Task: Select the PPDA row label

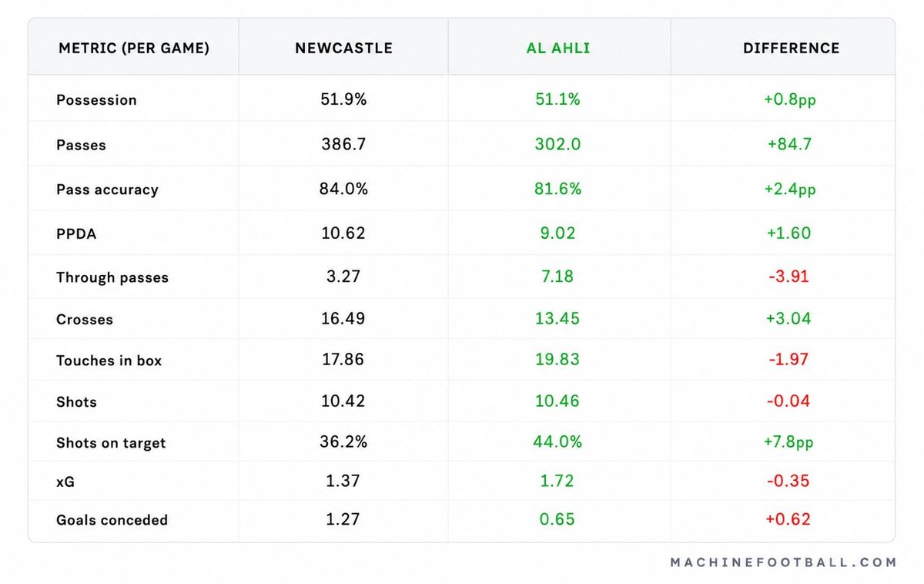Action: coord(76,234)
